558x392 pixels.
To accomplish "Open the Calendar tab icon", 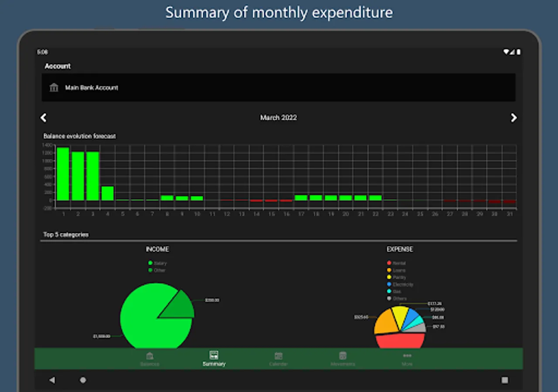I will click(x=279, y=355).
